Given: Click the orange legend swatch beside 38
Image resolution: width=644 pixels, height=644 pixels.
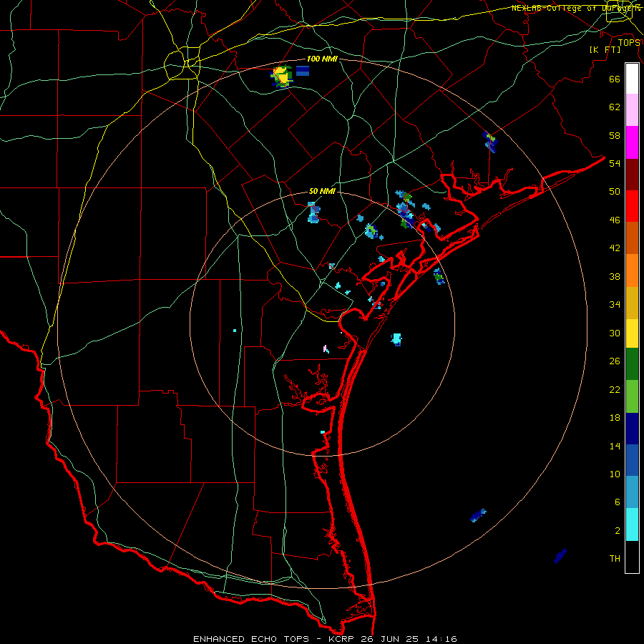Looking at the screenshot, I should pyautogui.click(x=632, y=270).
